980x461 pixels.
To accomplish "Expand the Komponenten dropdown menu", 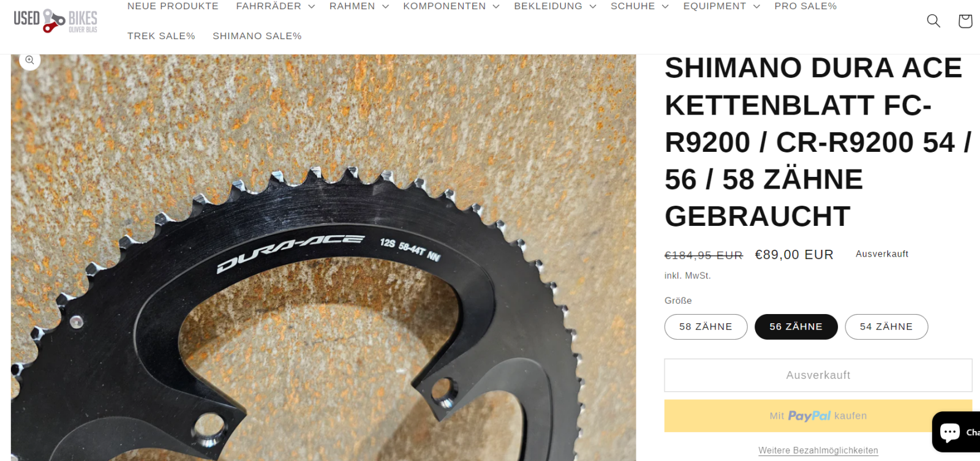I will (x=451, y=6).
